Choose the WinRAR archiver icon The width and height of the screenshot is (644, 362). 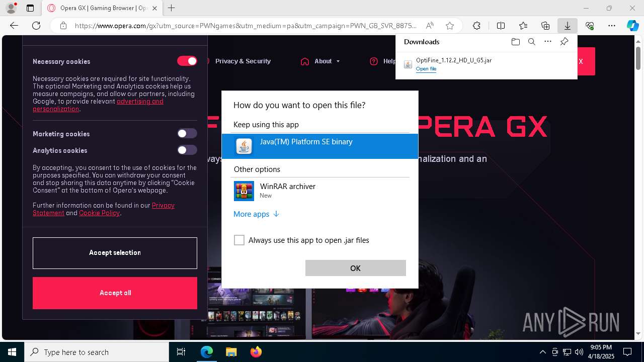(244, 191)
